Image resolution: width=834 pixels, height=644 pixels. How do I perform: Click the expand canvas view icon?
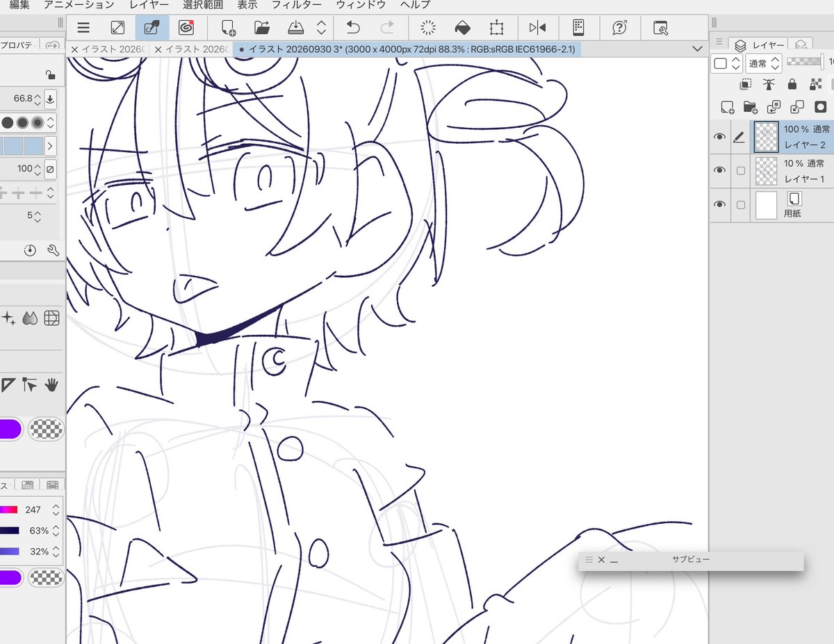click(117, 28)
